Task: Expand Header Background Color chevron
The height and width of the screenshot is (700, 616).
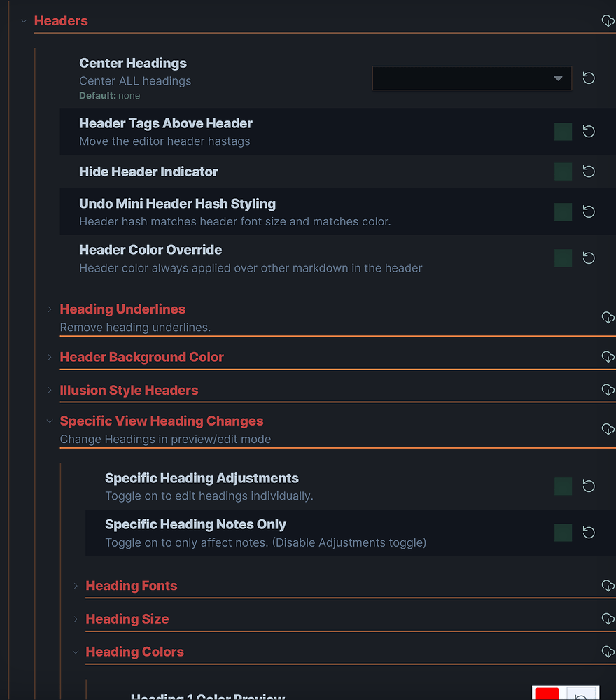Action: 50,357
